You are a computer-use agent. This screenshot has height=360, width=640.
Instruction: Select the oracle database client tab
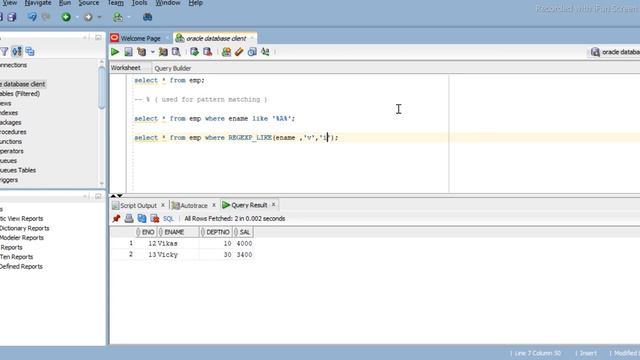coord(216,38)
